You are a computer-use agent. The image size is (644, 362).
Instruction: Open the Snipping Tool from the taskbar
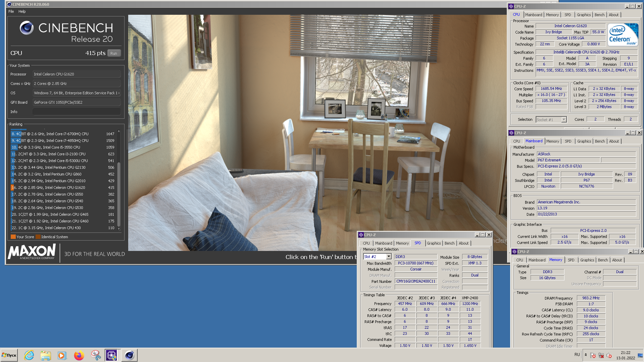96,355
